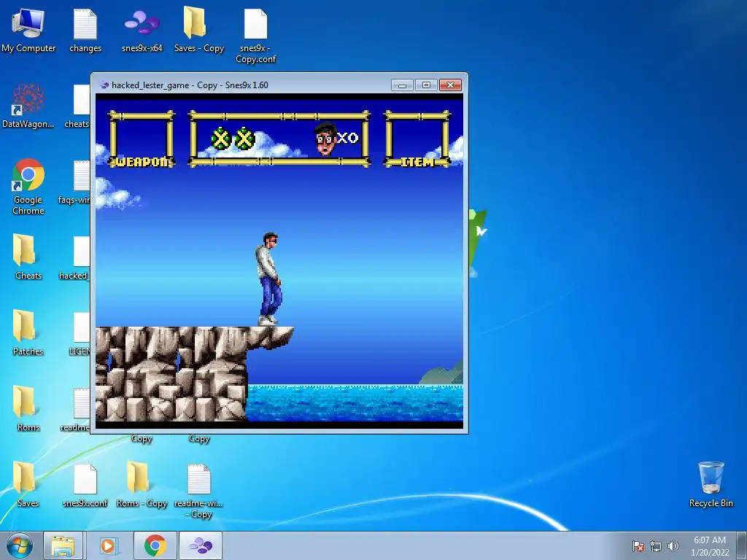This screenshot has width=747, height=560.
Task: Click the first green health orb
Action: pos(221,139)
